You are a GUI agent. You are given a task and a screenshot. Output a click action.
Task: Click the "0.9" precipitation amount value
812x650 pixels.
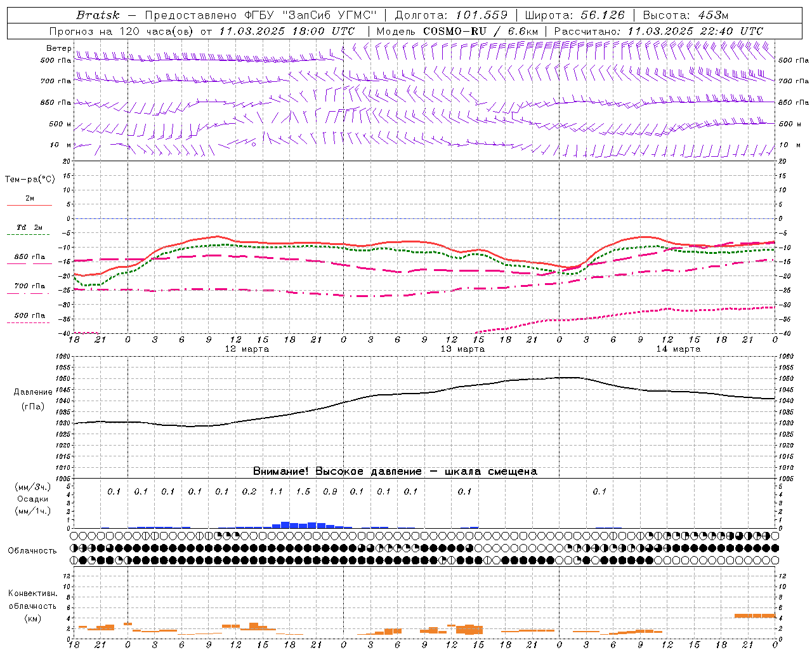point(330,491)
